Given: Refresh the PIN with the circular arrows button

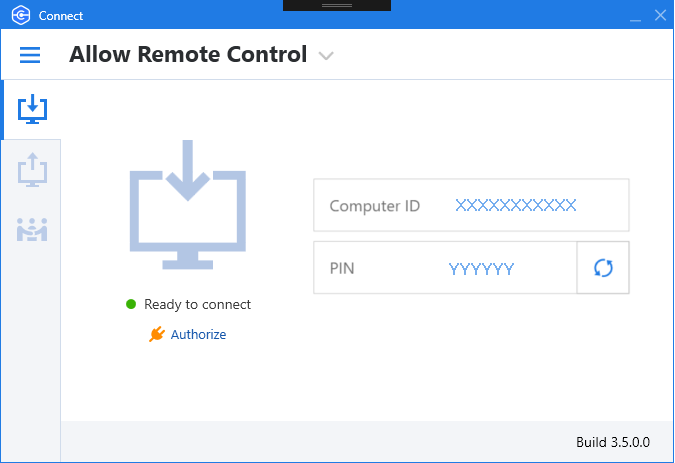Looking at the screenshot, I should click(x=603, y=268).
